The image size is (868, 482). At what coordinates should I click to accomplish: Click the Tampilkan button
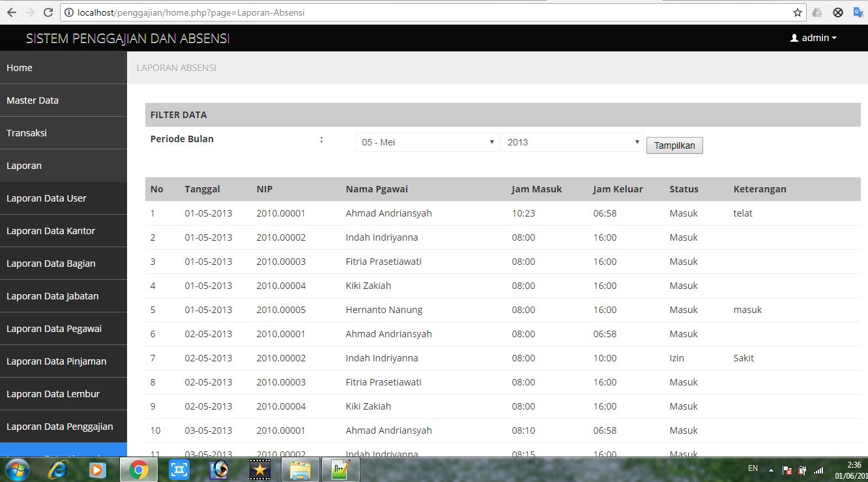point(674,145)
